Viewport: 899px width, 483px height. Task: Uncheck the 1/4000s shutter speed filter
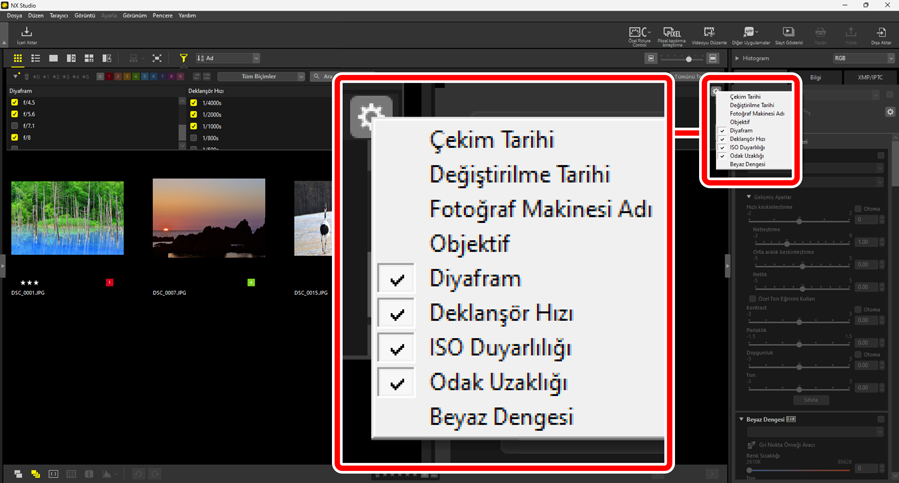[194, 103]
